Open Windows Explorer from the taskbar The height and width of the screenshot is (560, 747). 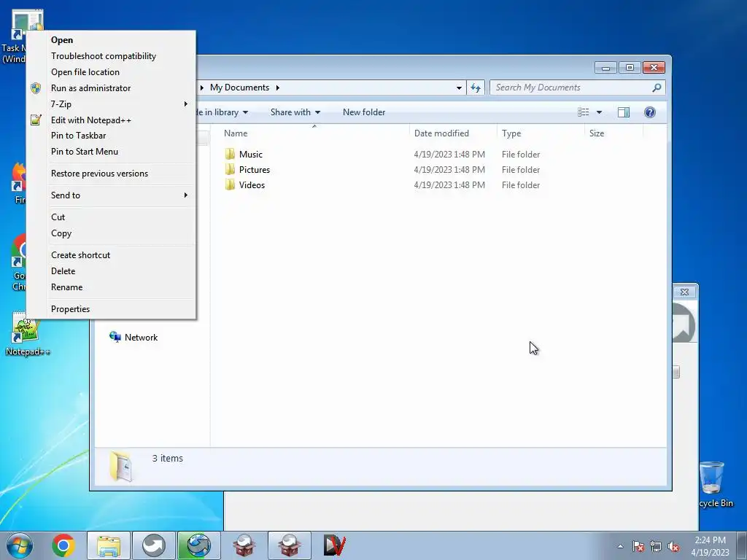point(109,545)
